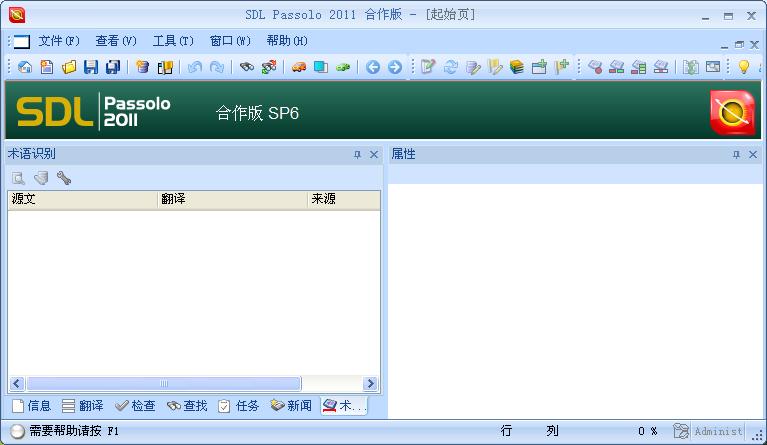Click the user icon in status bar
This screenshot has width=767, height=445.
coord(680,431)
